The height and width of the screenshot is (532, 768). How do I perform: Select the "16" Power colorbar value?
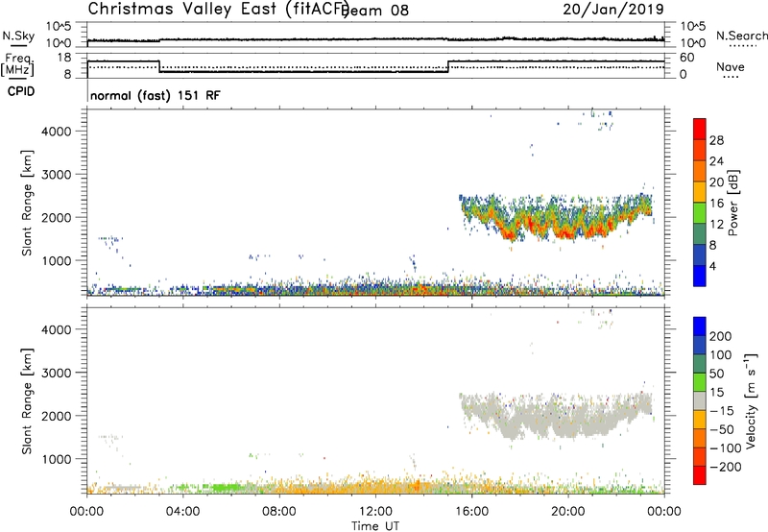(x=716, y=204)
